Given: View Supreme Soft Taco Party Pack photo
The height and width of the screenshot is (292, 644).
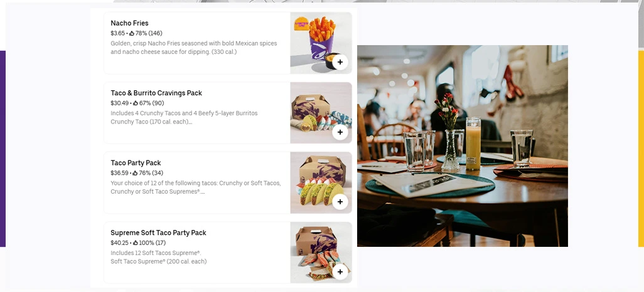Looking at the screenshot, I should (321, 253).
